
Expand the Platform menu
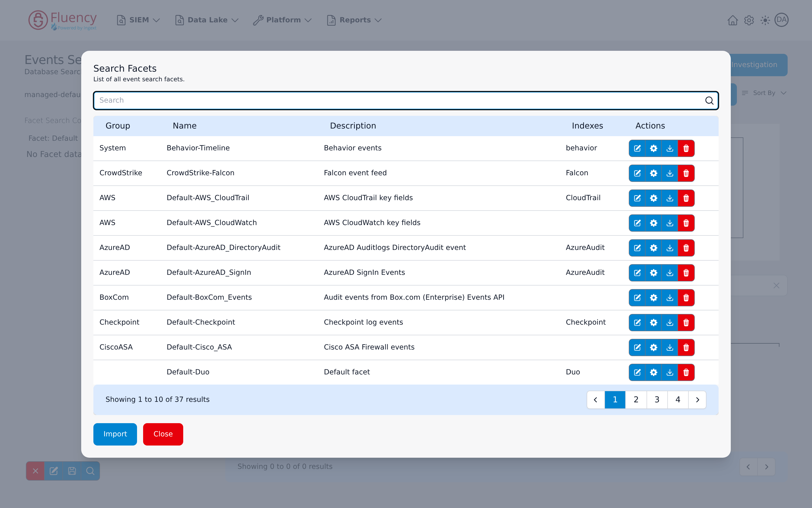tap(282, 20)
